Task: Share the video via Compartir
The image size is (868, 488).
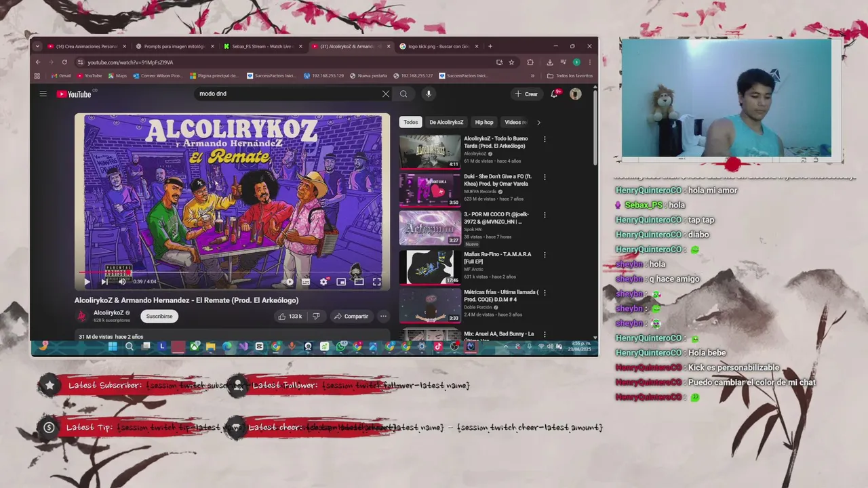Action: pyautogui.click(x=351, y=317)
